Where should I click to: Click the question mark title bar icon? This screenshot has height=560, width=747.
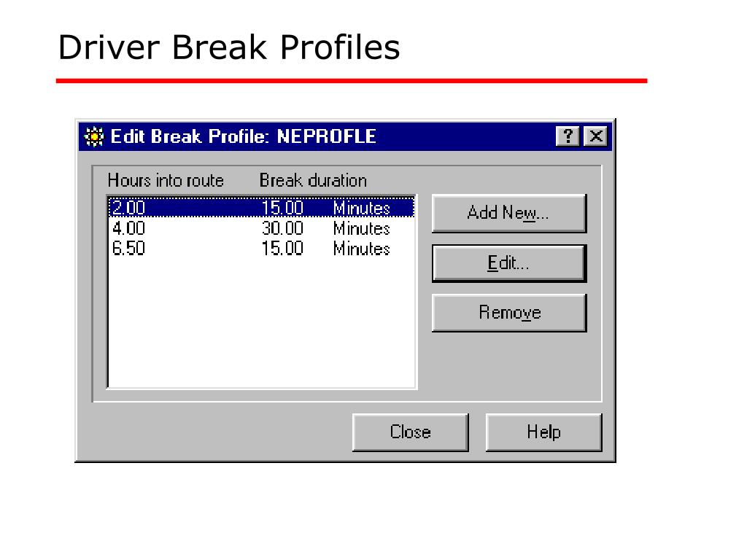tap(568, 136)
